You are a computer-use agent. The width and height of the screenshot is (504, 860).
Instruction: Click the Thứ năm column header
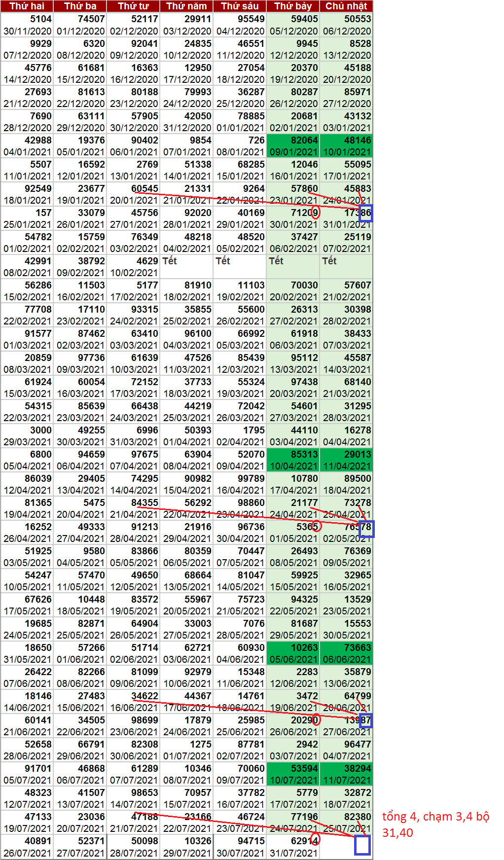pos(186,6)
